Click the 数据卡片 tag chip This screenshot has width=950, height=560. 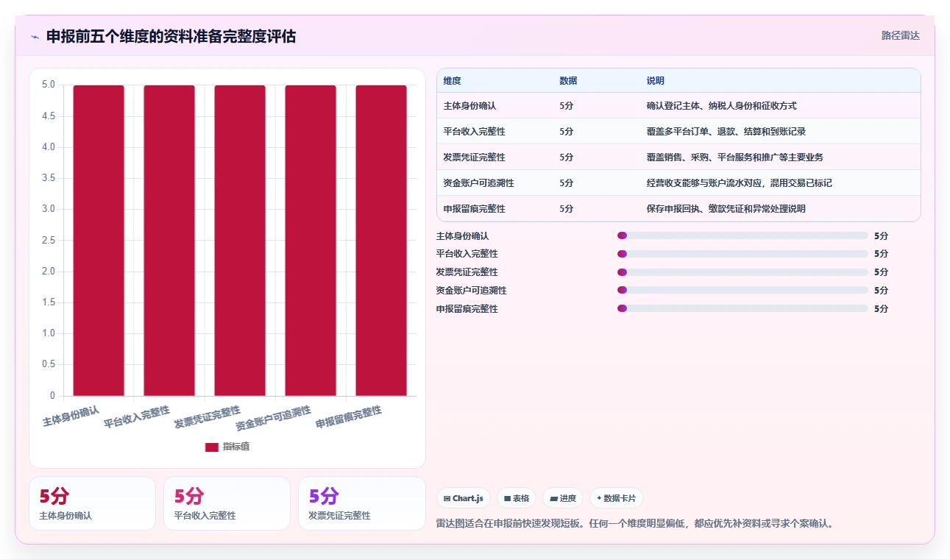617,498
